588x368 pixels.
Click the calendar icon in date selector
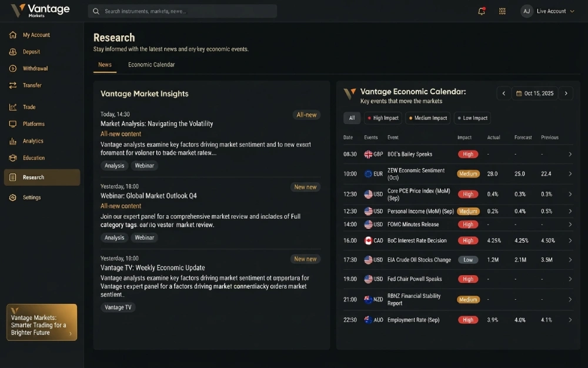(519, 93)
